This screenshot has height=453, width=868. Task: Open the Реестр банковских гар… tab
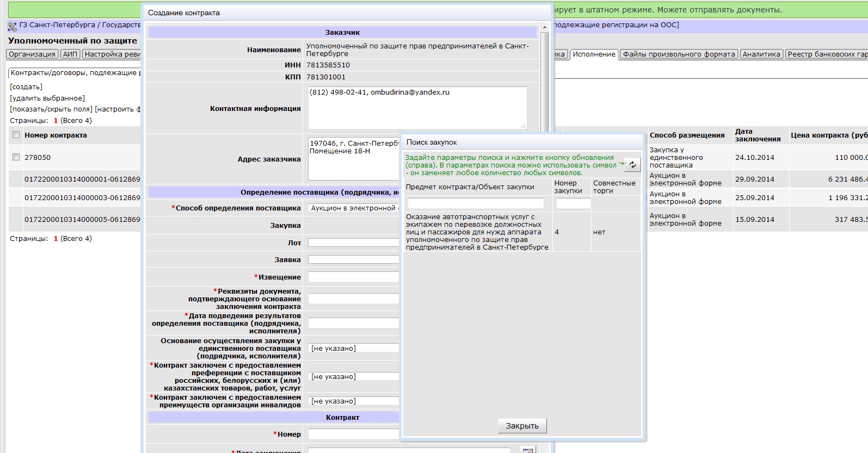(827, 54)
